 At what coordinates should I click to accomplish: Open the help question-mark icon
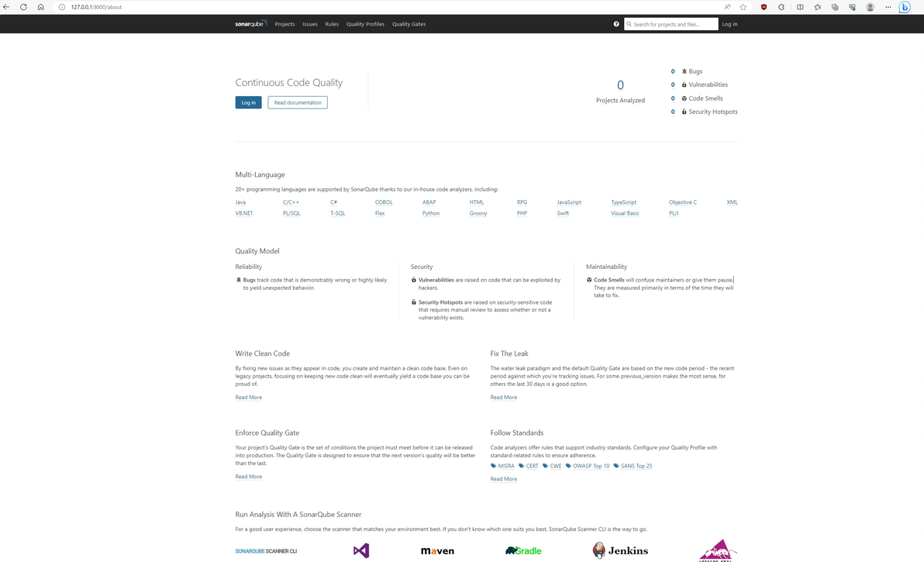[616, 24]
